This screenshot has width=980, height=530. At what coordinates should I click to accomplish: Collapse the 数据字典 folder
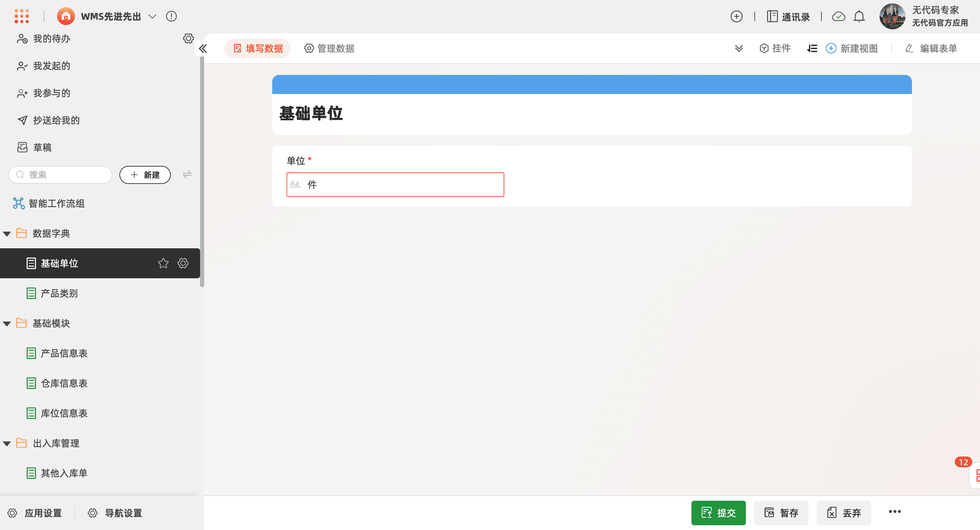point(7,233)
